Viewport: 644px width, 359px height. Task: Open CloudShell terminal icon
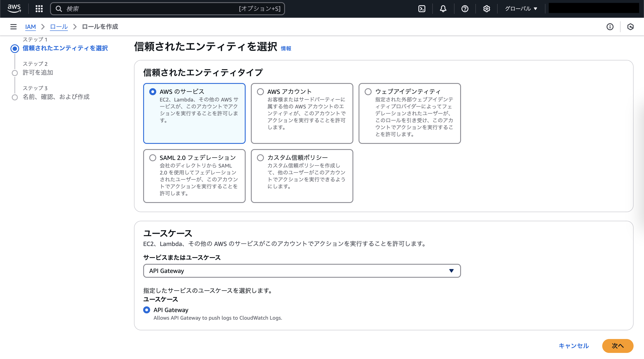(422, 9)
